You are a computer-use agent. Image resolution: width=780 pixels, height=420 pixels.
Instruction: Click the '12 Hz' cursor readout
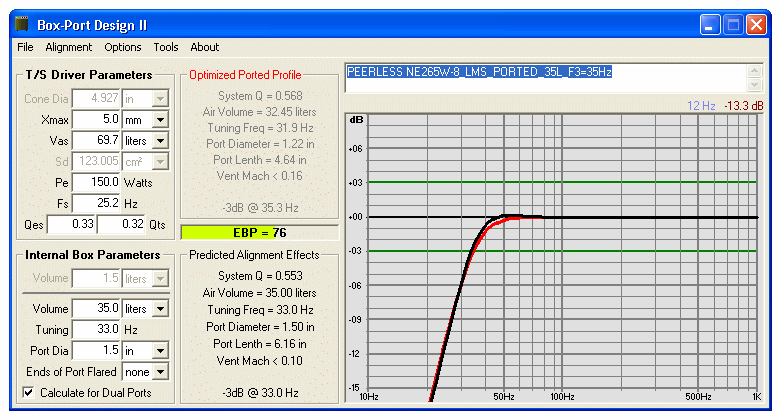701,106
